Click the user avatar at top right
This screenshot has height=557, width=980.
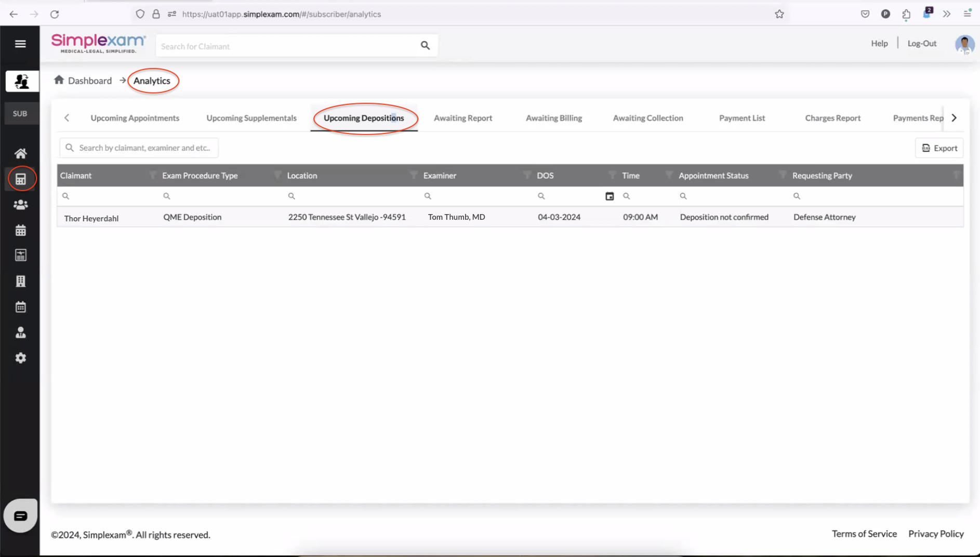tap(964, 44)
